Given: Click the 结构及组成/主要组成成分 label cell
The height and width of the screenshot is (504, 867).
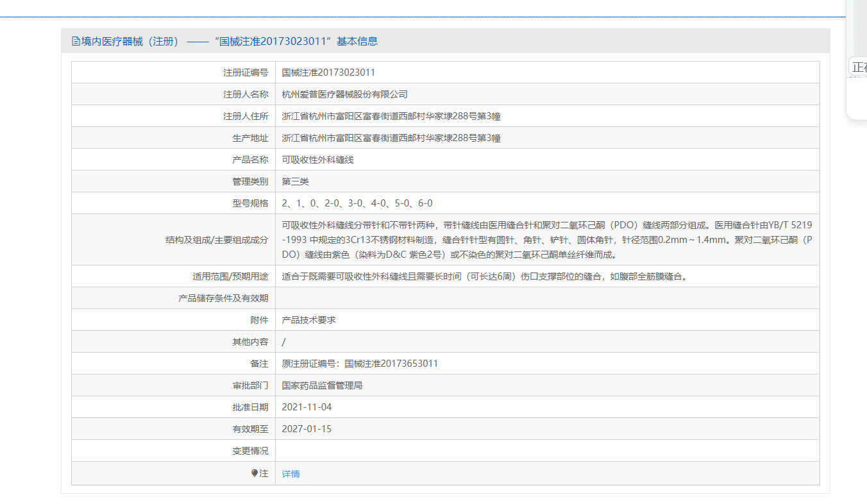Looking at the screenshot, I should (x=173, y=240).
